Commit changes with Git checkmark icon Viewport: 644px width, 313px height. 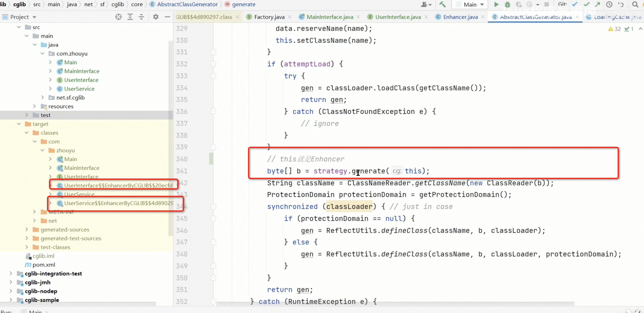click(x=586, y=4)
